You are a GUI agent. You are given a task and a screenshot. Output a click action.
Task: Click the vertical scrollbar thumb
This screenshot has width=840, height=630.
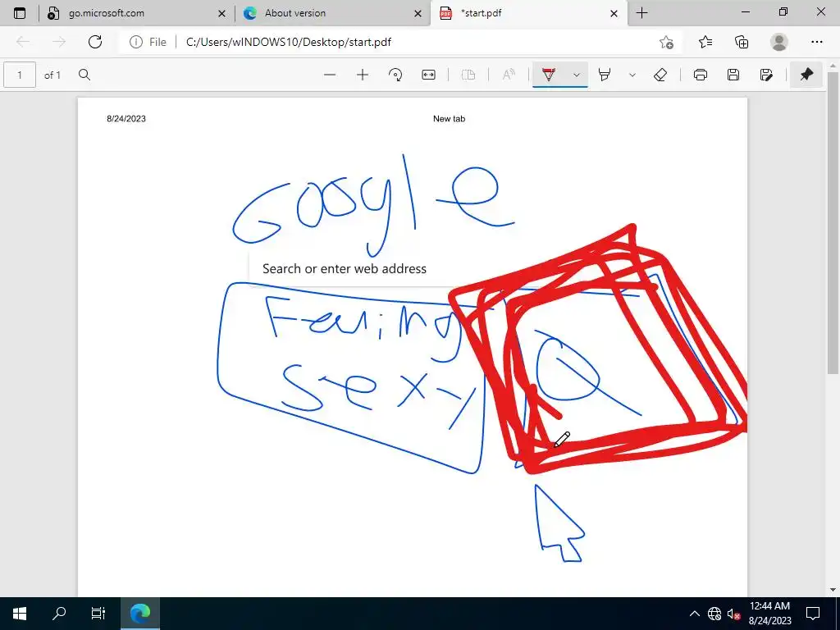coord(833,221)
